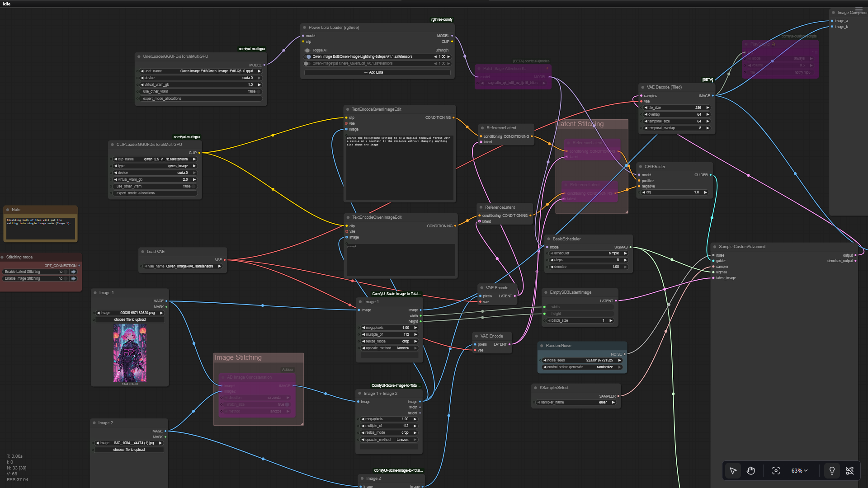Collapse the KSamplerSelect node via title dot
The width and height of the screenshot is (868, 488).
tap(536, 388)
